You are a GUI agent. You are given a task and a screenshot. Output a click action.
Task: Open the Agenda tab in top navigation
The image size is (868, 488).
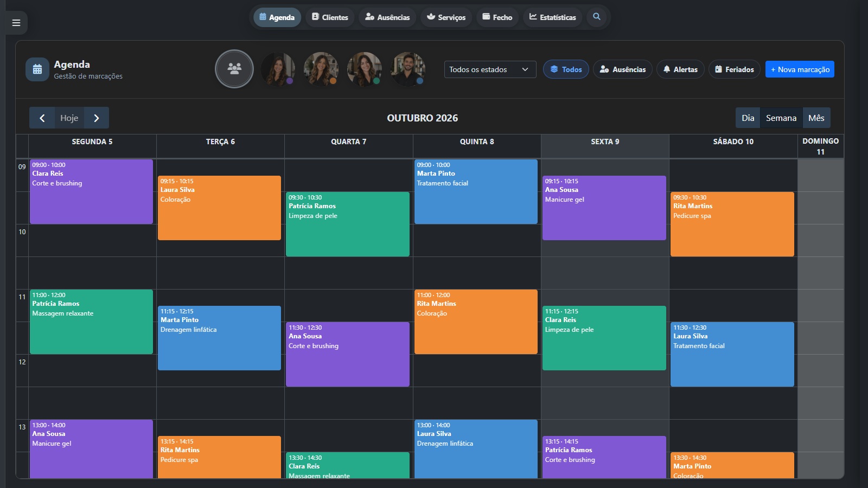(x=277, y=17)
